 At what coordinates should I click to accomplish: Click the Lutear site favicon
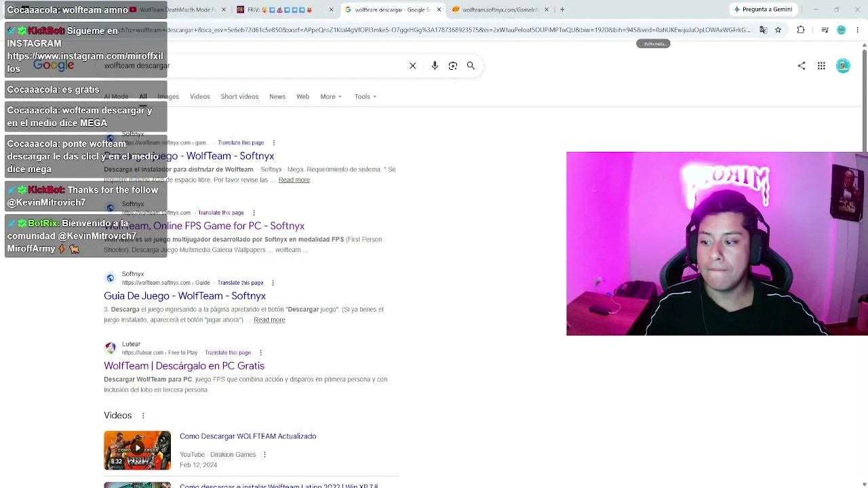tap(111, 348)
